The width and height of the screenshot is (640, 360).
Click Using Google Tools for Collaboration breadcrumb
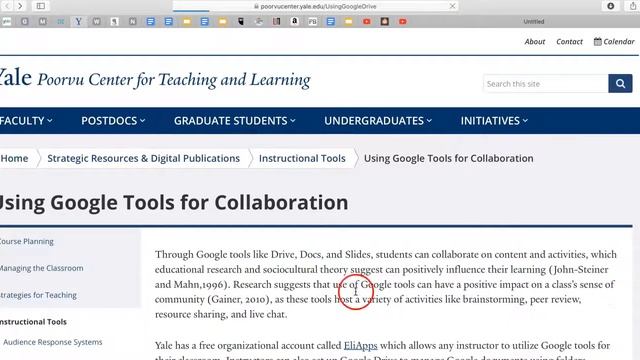(x=449, y=158)
